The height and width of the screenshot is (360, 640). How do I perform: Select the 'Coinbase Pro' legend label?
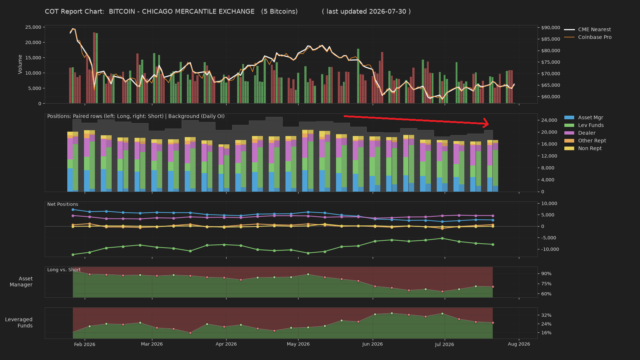(595, 37)
